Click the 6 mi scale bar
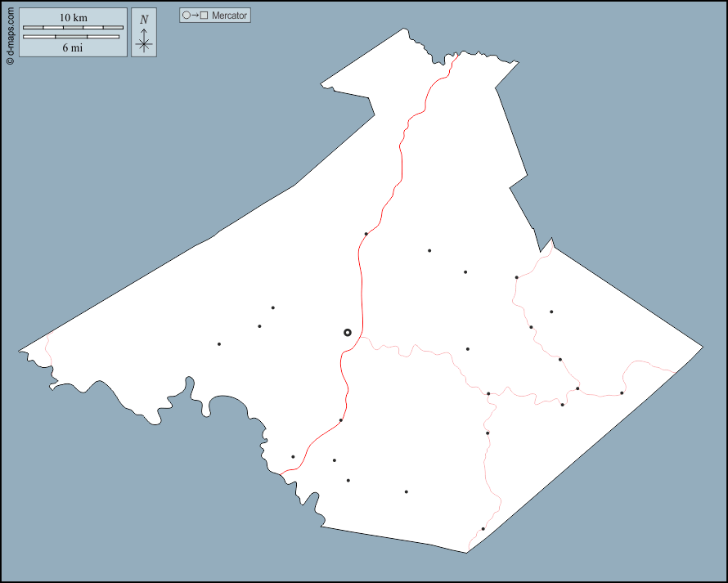728x583 pixels. click(x=73, y=37)
